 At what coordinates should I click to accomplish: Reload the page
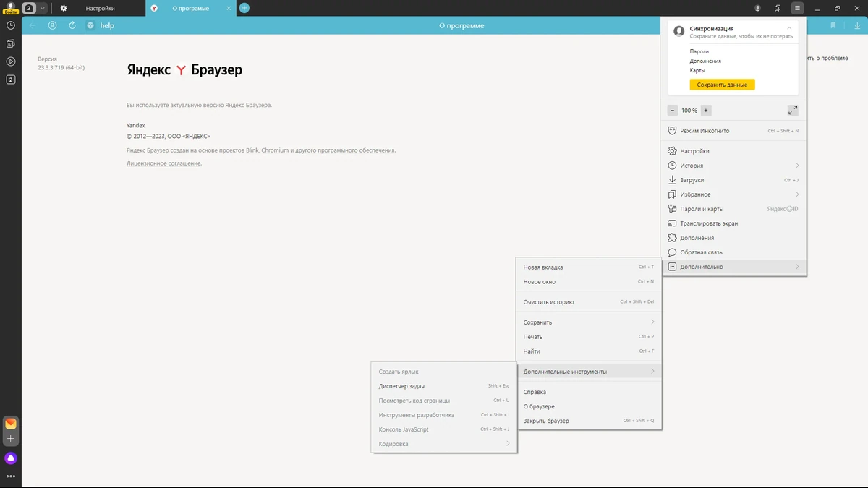click(72, 25)
